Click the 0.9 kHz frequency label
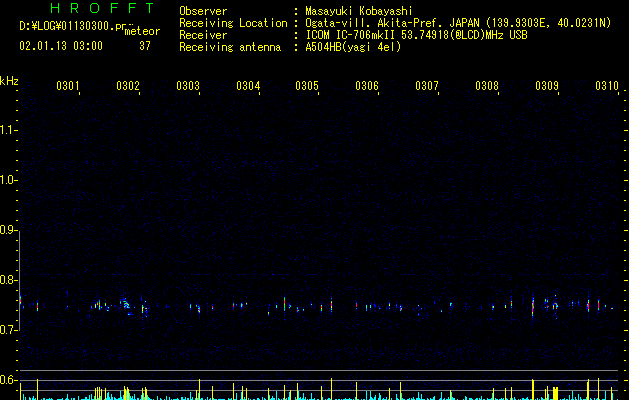This screenshot has width=629, height=400. (8, 230)
